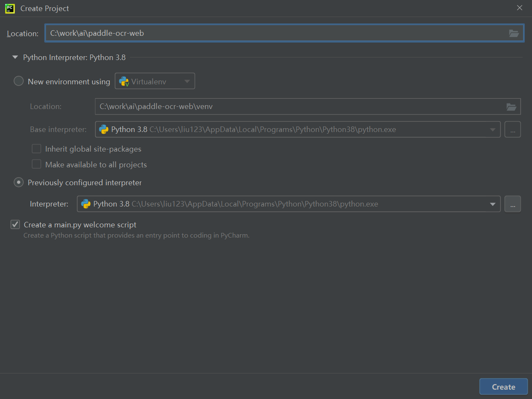Click the PyCharm logo icon in title bar

pyautogui.click(x=10, y=8)
